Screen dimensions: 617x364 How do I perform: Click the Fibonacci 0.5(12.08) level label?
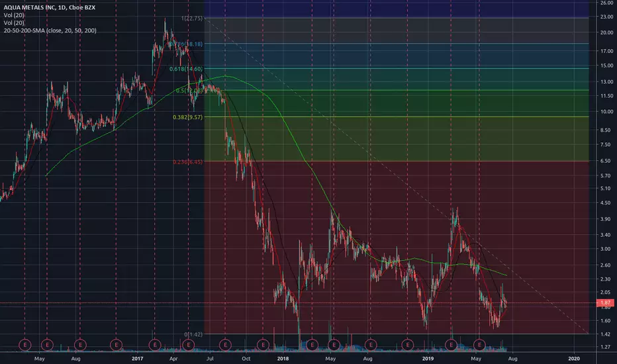pyautogui.click(x=189, y=91)
